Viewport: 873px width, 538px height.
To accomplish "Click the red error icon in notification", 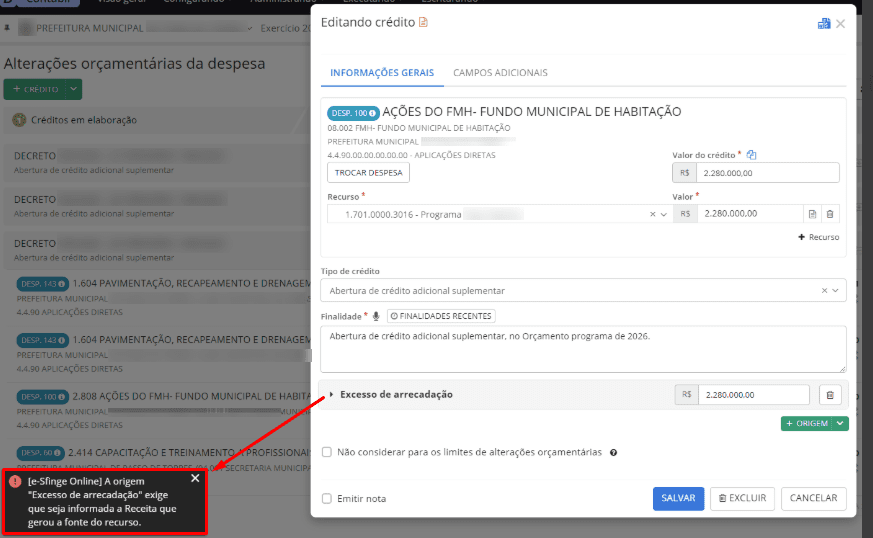I will (16, 482).
